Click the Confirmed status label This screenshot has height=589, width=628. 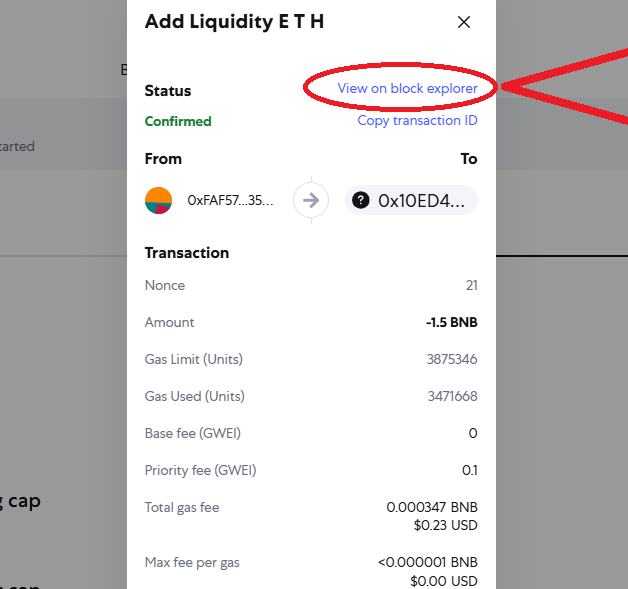click(178, 121)
